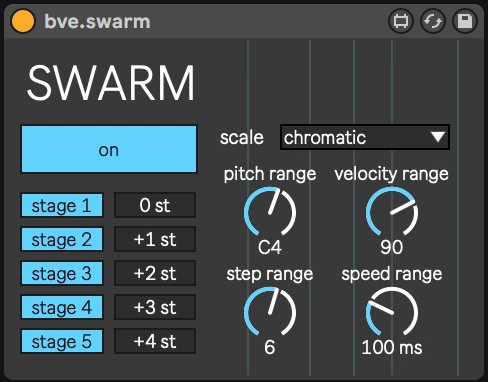488x382 pixels.
Task: Toggle the blue 'on' button
Action: point(109,149)
